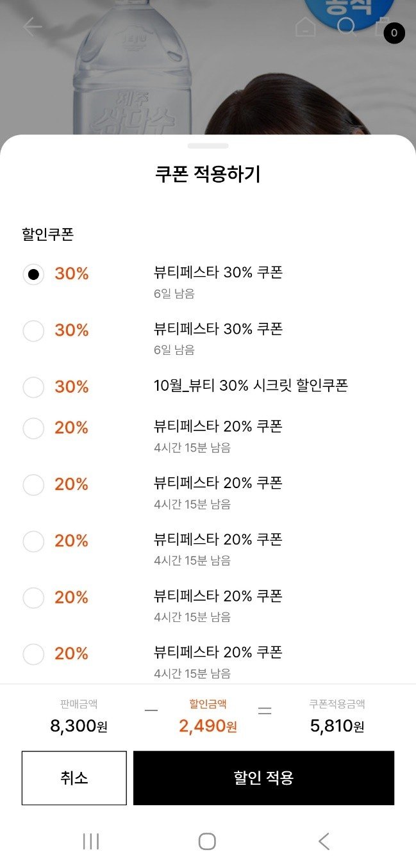Viewport: 416px width, 868px height.
Task: Select the second 뷰티페스타 30% coupon radio
Action: tap(33, 331)
